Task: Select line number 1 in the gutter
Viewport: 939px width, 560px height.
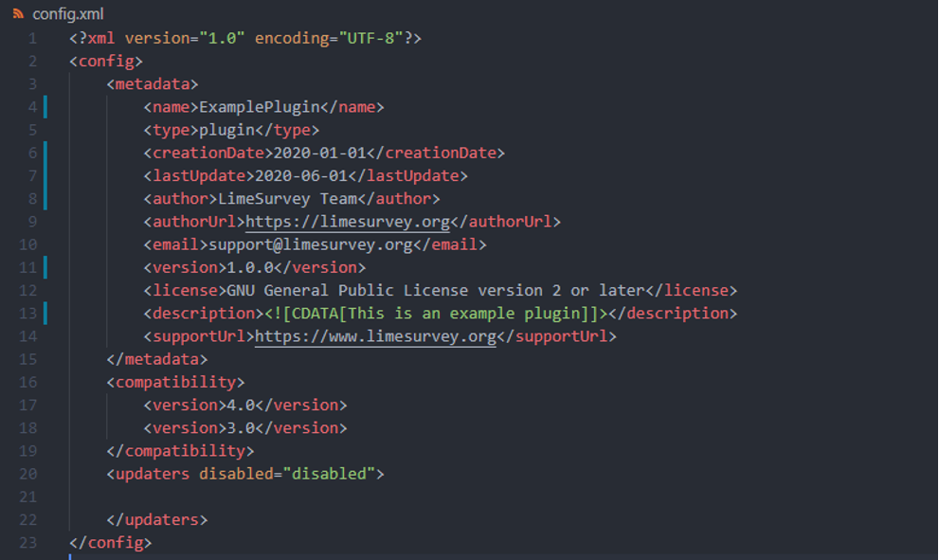Action: 32,39
